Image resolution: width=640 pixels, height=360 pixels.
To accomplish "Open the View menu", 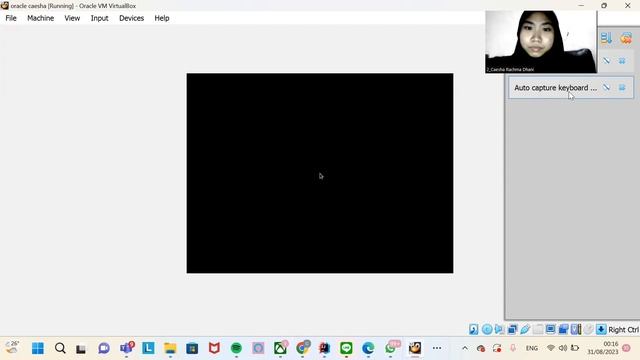I will pos(72,18).
